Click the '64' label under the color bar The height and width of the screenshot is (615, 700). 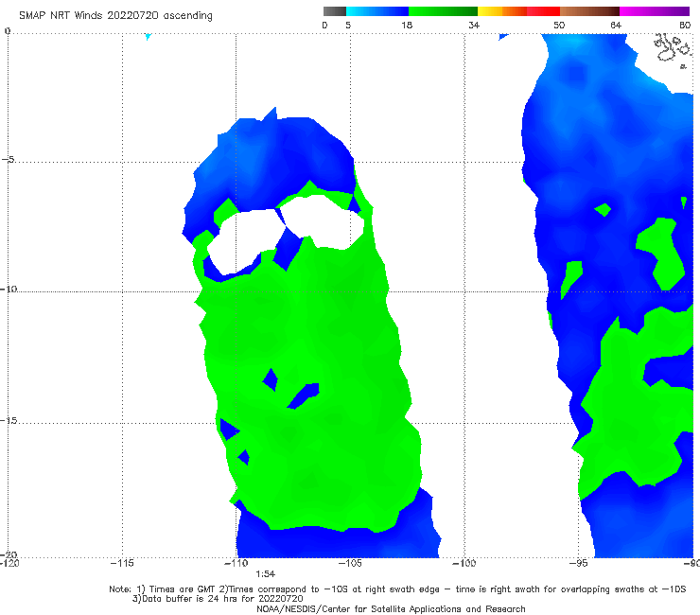point(616,25)
